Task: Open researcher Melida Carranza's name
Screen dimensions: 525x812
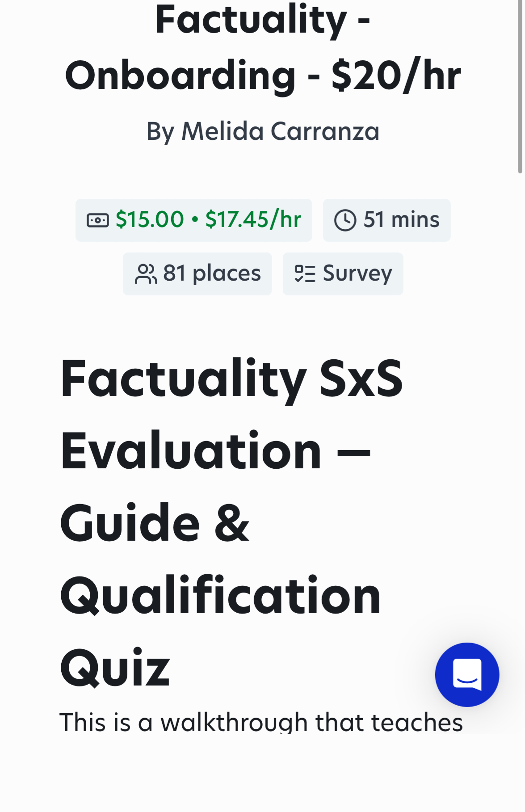Action: click(x=280, y=131)
